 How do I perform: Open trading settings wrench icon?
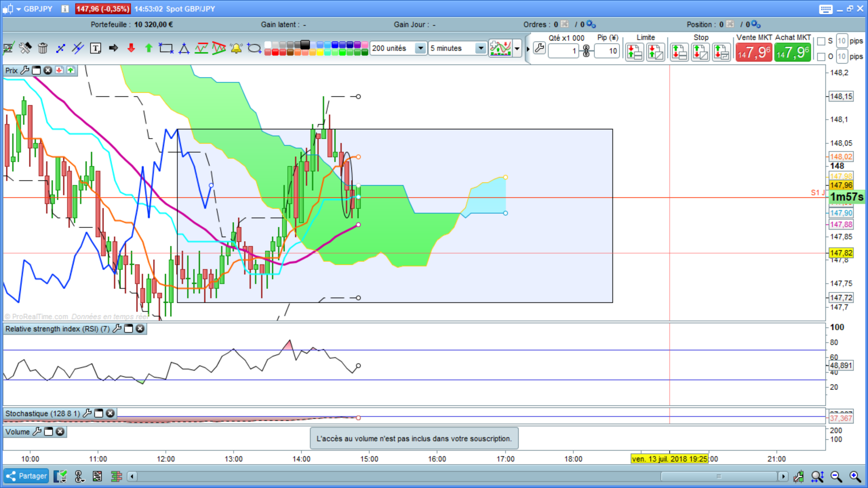[539, 48]
